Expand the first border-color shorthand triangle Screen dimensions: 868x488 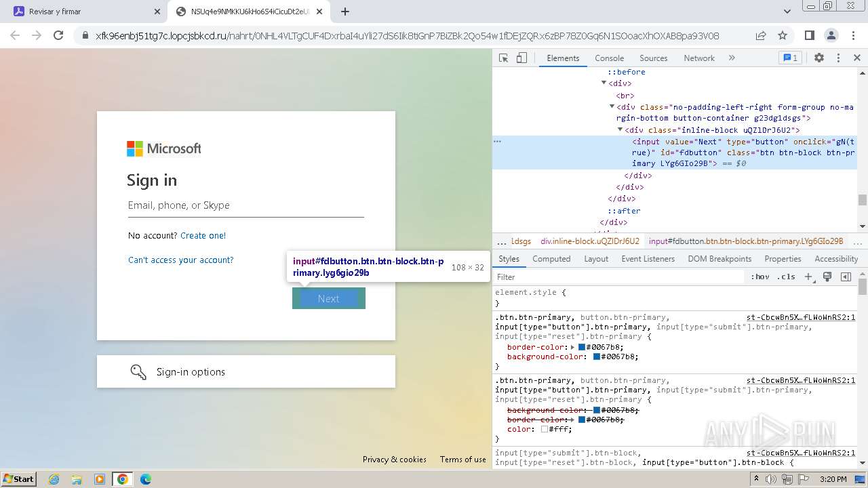click(x=573, y=347)
